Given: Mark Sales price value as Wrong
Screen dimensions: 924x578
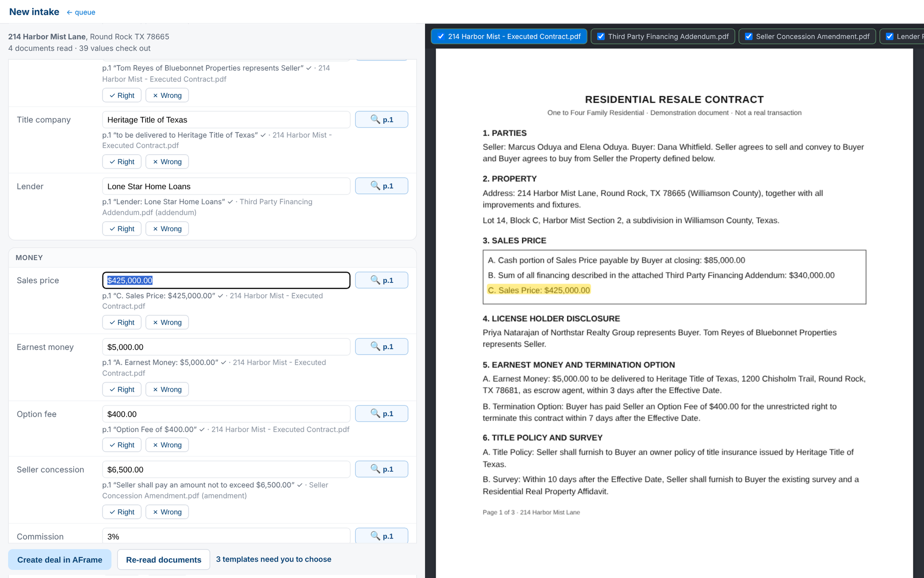Looking at the screenshot, I should point(167,322).
